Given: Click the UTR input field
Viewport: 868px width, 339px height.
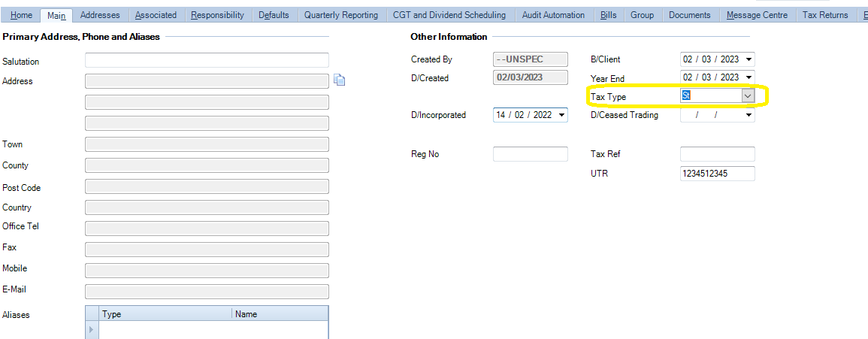Looking at the screenshot, I should pos(717,174).
